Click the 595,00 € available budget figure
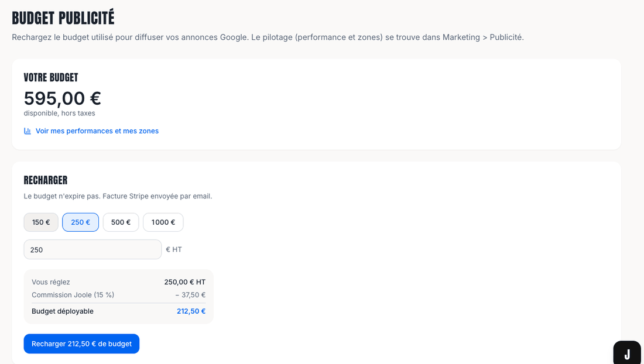 click(63, 98)
